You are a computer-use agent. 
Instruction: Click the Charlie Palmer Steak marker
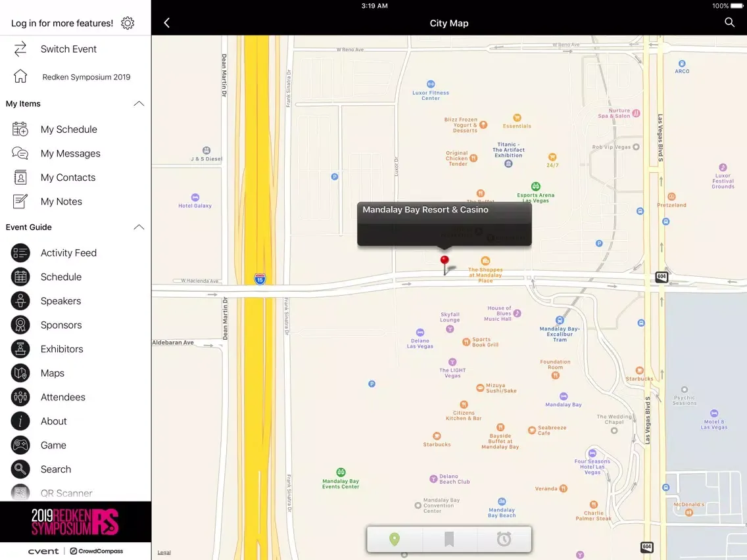[593, 505]
